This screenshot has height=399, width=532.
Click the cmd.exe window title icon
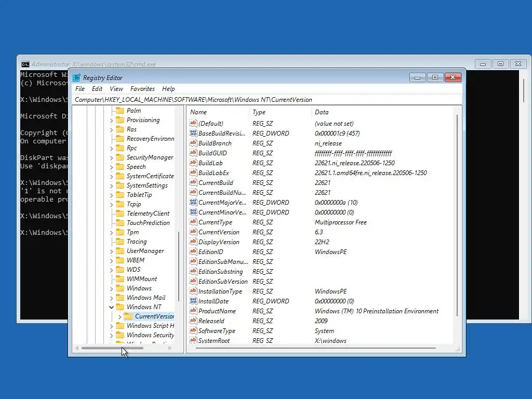click(25, 64)
